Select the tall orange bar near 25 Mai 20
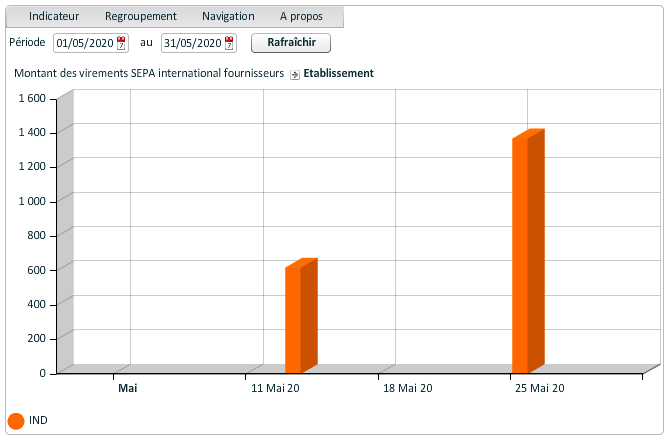669x441 pixels. 528,251
